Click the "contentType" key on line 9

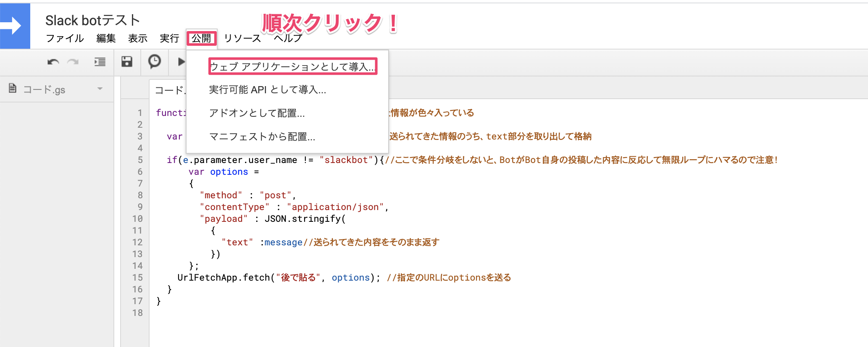tap(235, 207)
